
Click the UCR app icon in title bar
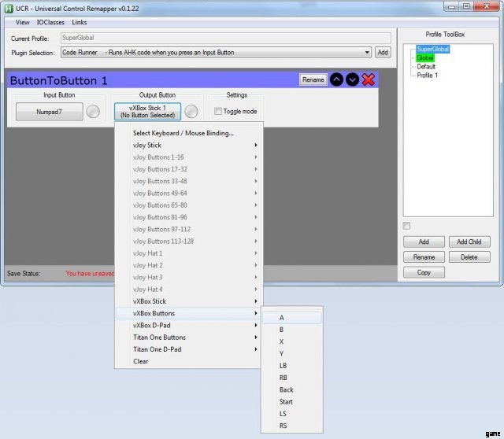tap(9, 6)
